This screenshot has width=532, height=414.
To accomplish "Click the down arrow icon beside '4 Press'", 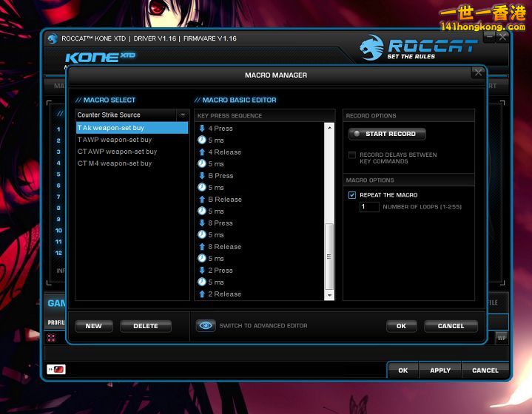I will click(202, 128).
